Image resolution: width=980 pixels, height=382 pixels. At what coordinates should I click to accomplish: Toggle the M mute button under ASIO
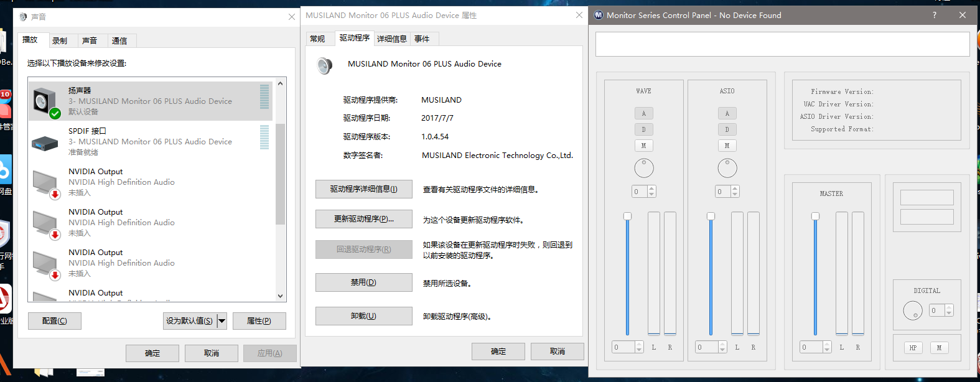(727, 146)
